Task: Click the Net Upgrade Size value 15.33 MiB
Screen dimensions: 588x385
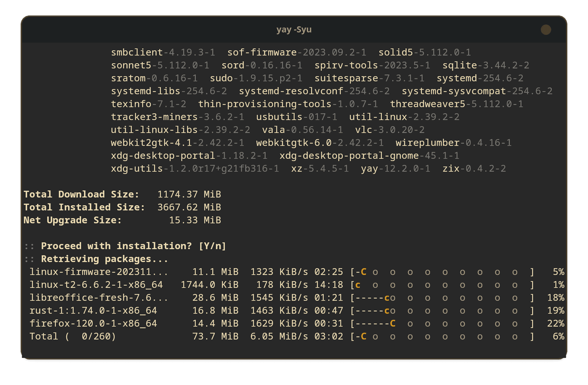Action: click(195, 220)
